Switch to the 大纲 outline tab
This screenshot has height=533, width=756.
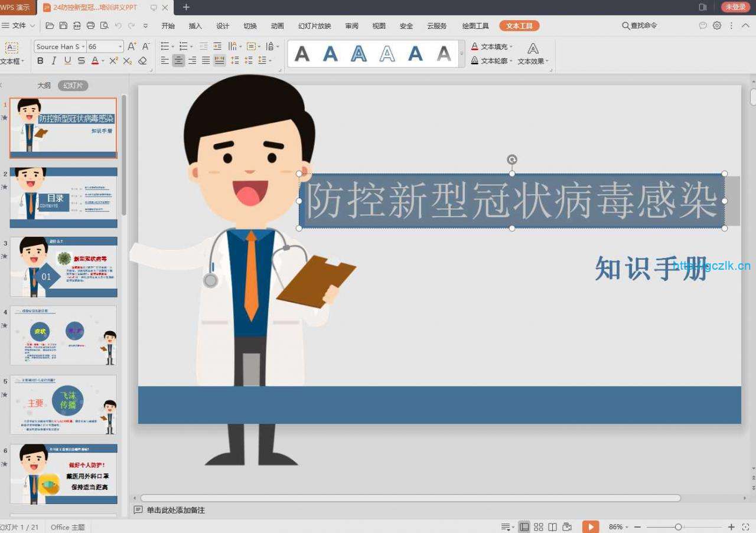44,86
